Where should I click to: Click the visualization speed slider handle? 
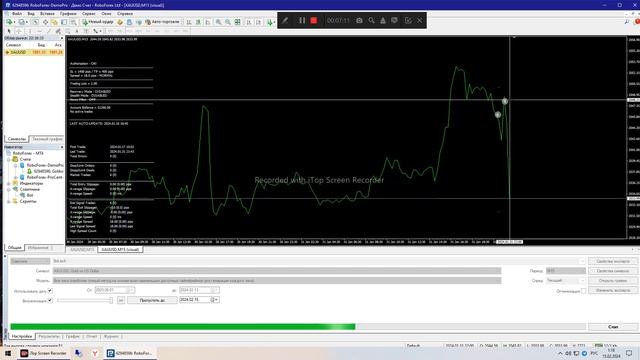[111, 300]
